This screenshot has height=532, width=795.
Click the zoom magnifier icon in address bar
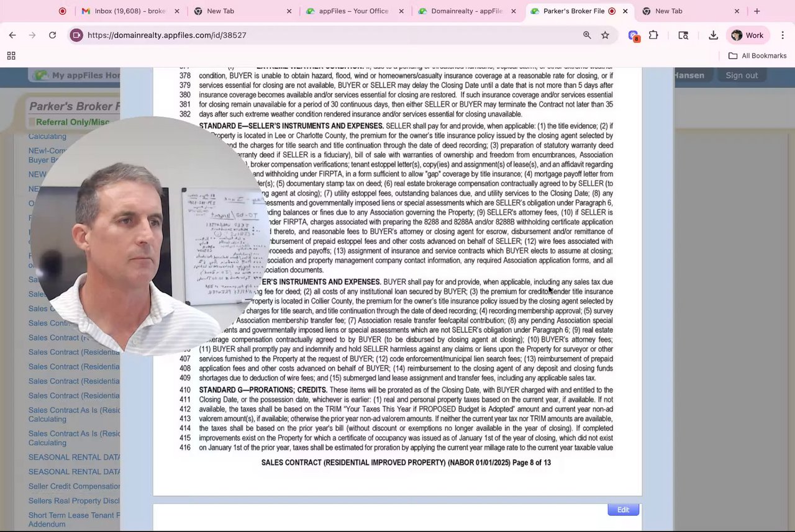pos(587,35)
